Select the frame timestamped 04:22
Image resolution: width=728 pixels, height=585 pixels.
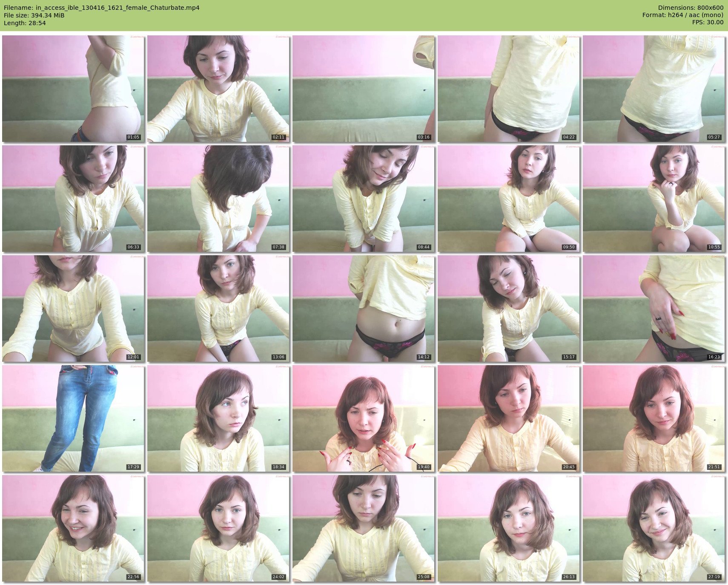(x=509, y=89)
